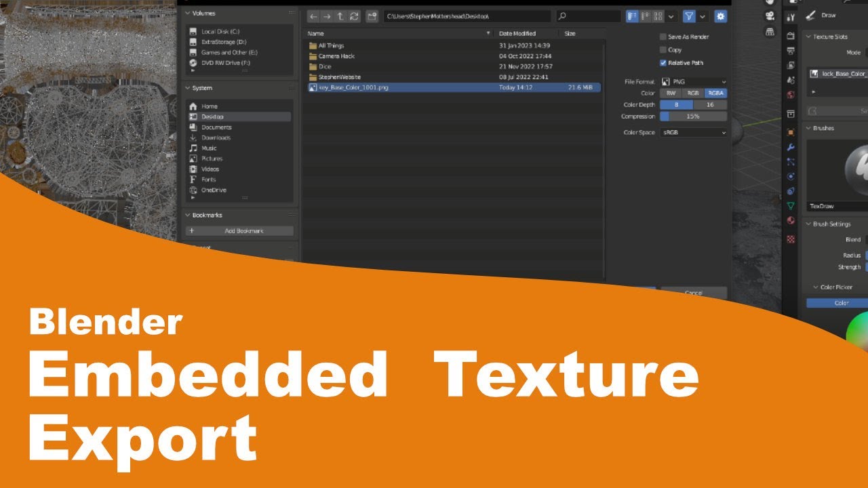868x488 pixels.
Task: Sort files by Name column
Action: point(399,33)
